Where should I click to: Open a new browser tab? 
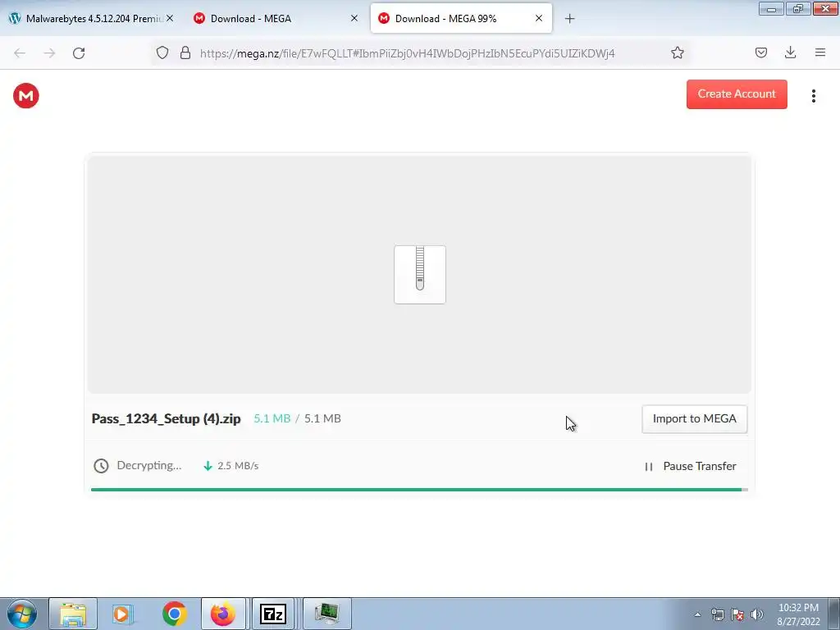(569, 19)
